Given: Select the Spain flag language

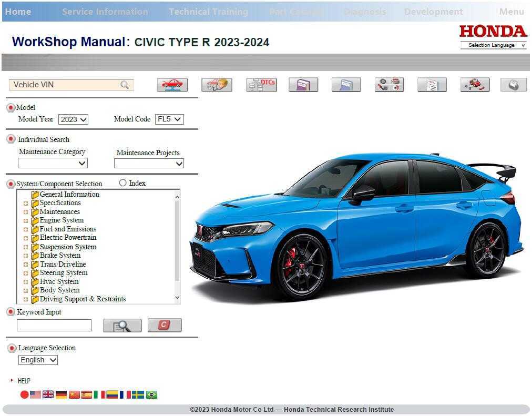Looking at the screenshot, I should click(86, 394).
